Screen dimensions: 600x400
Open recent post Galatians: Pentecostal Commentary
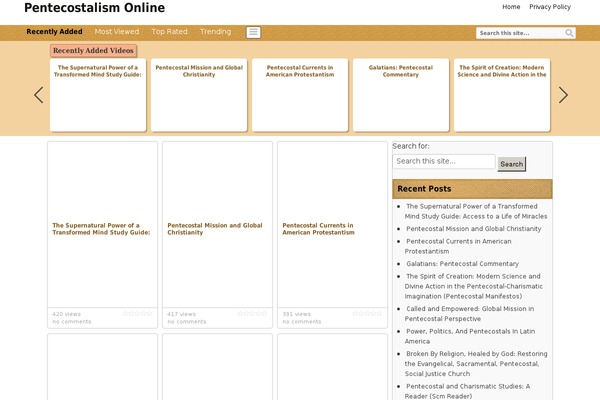462,264
